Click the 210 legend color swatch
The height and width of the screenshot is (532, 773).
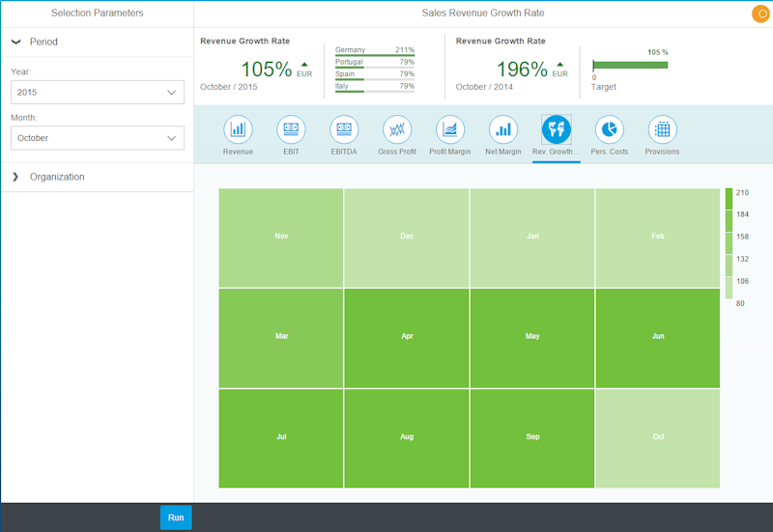click(729, 198)
